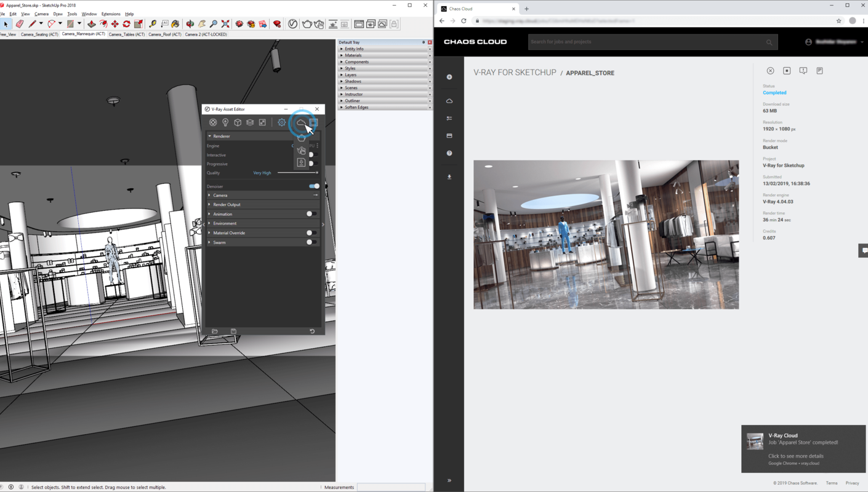Open the job log document icon

(819, 71)
